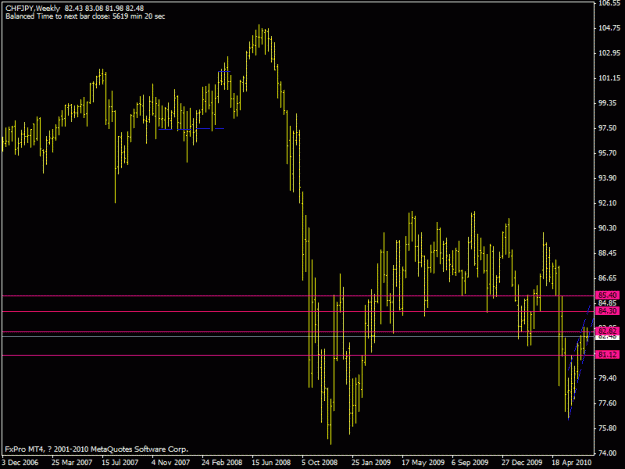Click the 74.00 price scale value

pyautogui.click(x=609, y=453)
